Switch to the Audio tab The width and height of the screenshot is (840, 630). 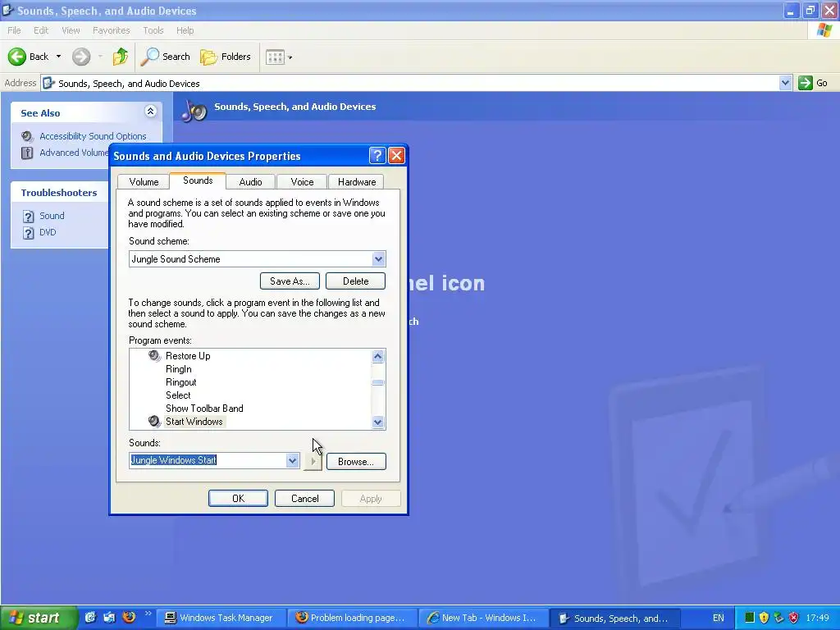point(250,181)
